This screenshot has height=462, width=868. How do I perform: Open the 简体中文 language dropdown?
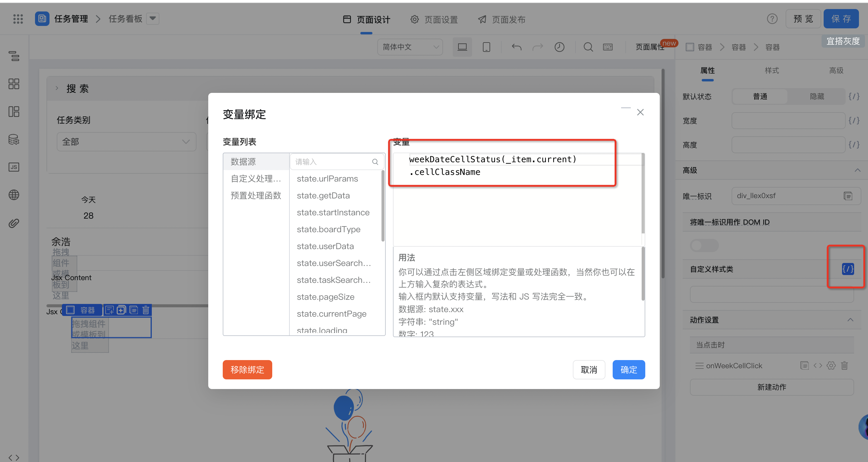pyautogui.click(x=410, y=47)
